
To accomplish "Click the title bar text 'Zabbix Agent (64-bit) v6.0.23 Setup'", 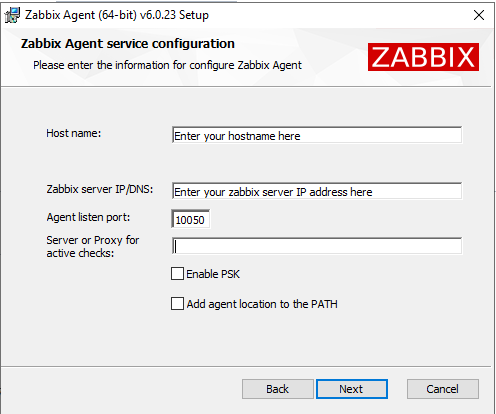I will [x=117, y=15].
